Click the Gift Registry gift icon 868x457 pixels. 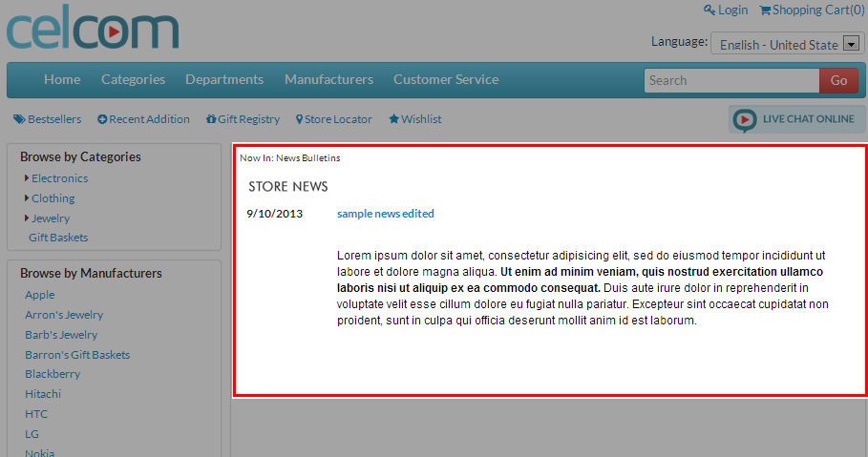click(211, 119)
